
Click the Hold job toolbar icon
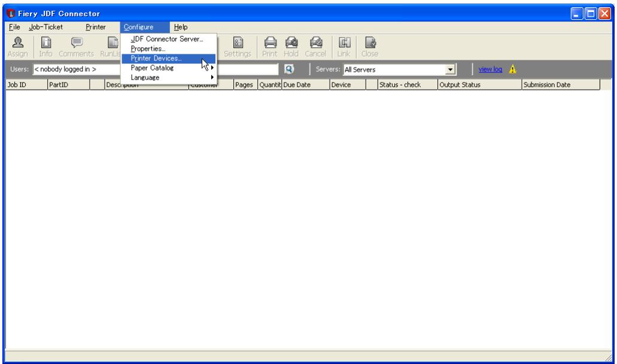pos(291,47)
